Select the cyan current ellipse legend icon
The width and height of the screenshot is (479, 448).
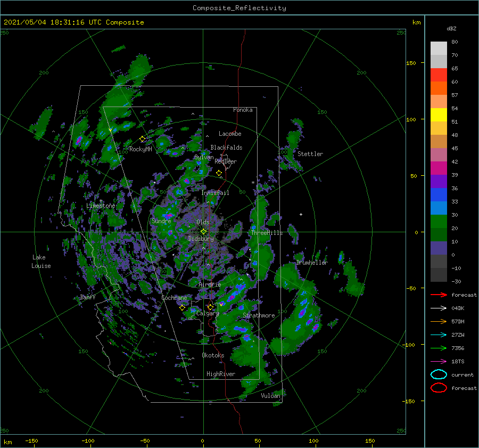pyautogui.click(x=439, y=374)
